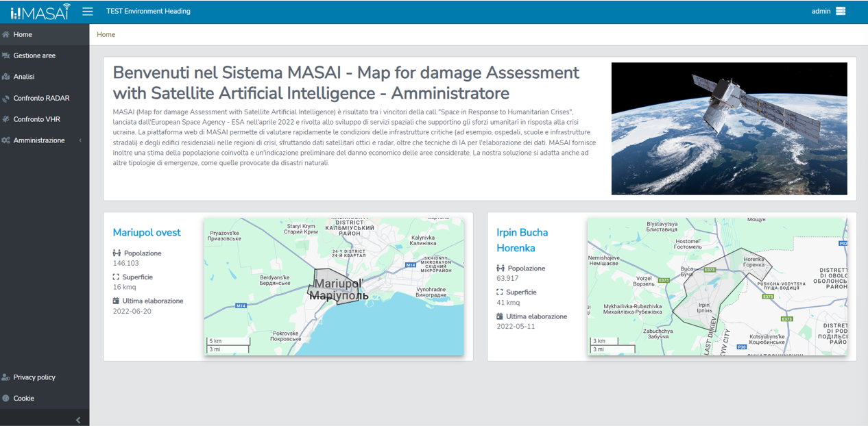
Task: Click the Gestione aree sidebar icon
Action: [6, 55]
